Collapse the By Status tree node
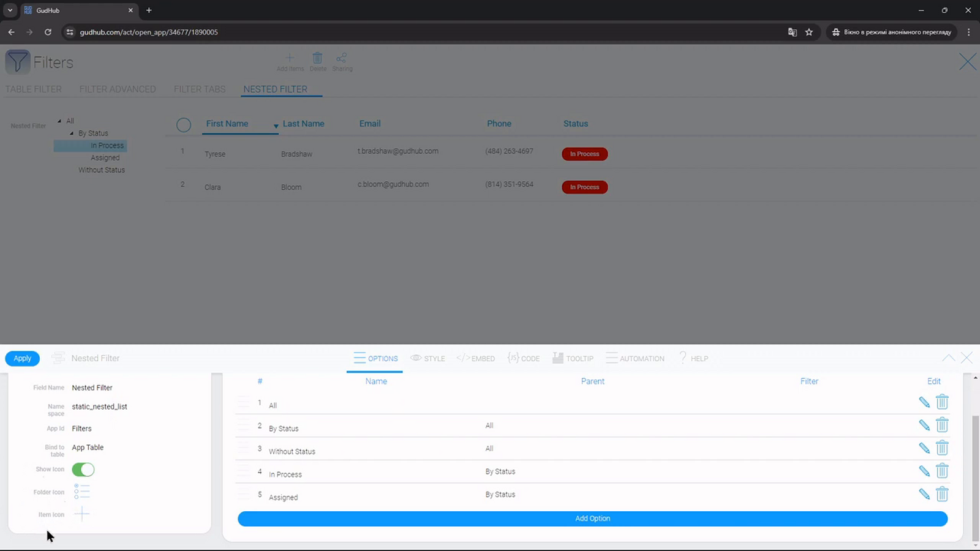 coord(72,133)
